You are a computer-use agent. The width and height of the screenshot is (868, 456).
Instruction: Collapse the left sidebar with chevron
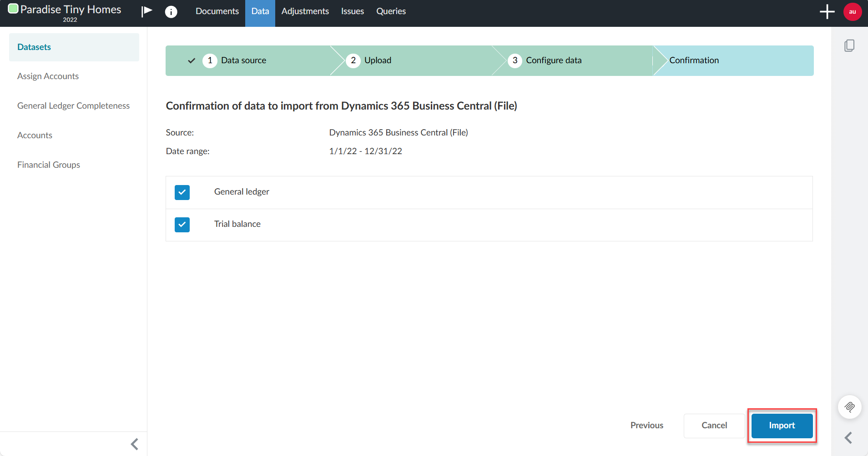coord(134,444)
